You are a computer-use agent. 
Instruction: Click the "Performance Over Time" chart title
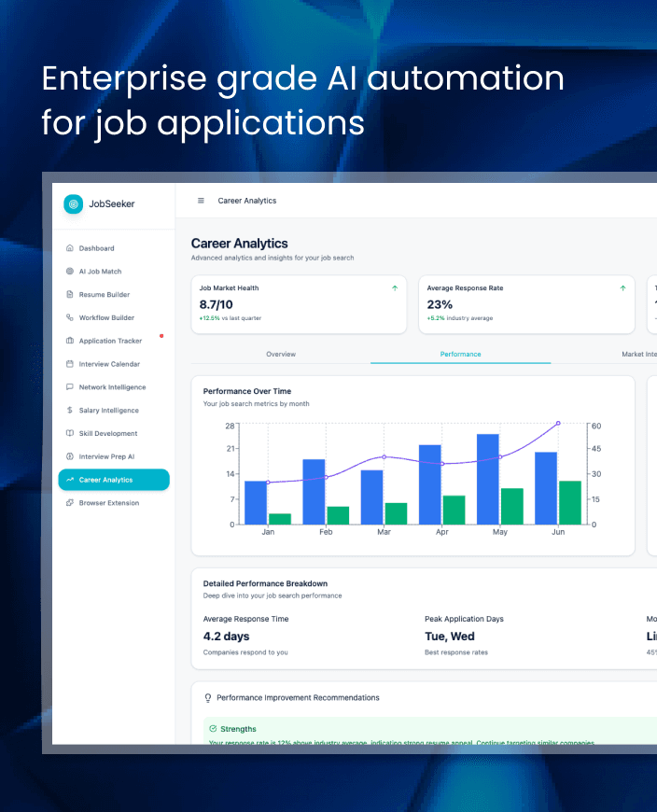pos(247,391)
